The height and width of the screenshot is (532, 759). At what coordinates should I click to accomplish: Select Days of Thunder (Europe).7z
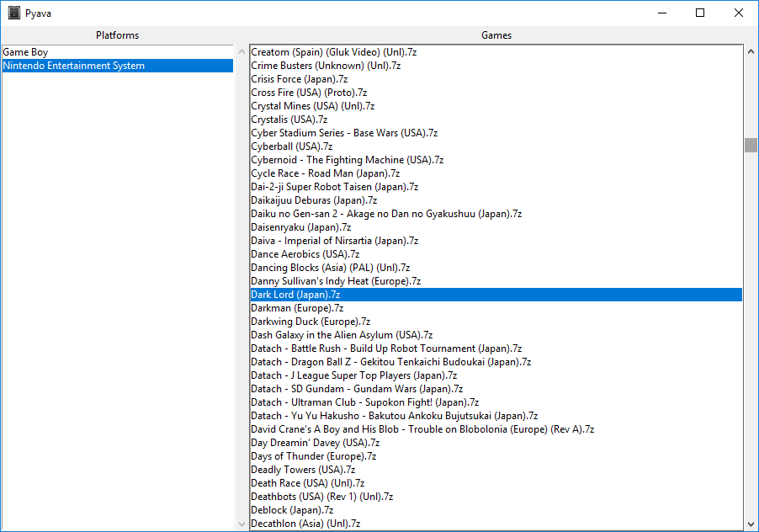click(x=496, y=456)
